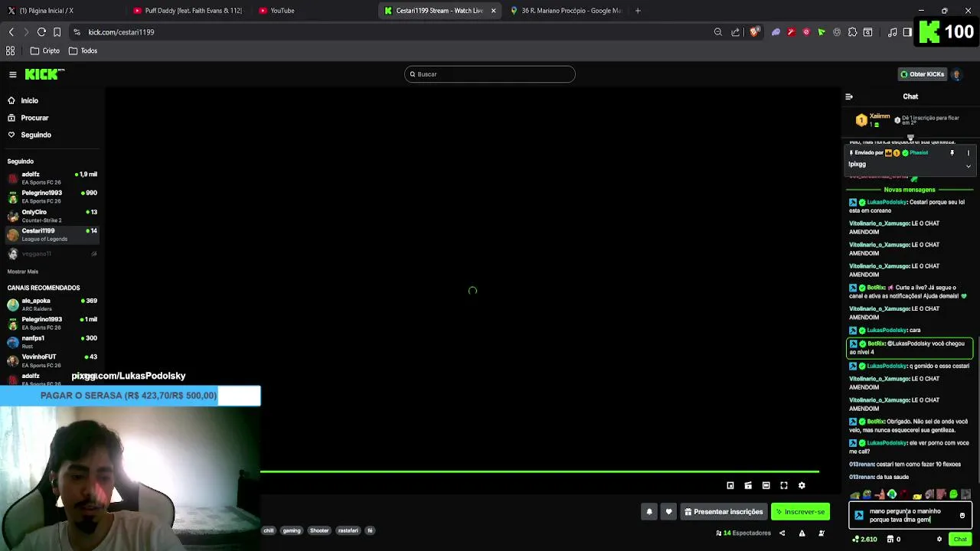The image size is (980, 551).
Task: Select the gaming tag
Action: tap(292, 530)
